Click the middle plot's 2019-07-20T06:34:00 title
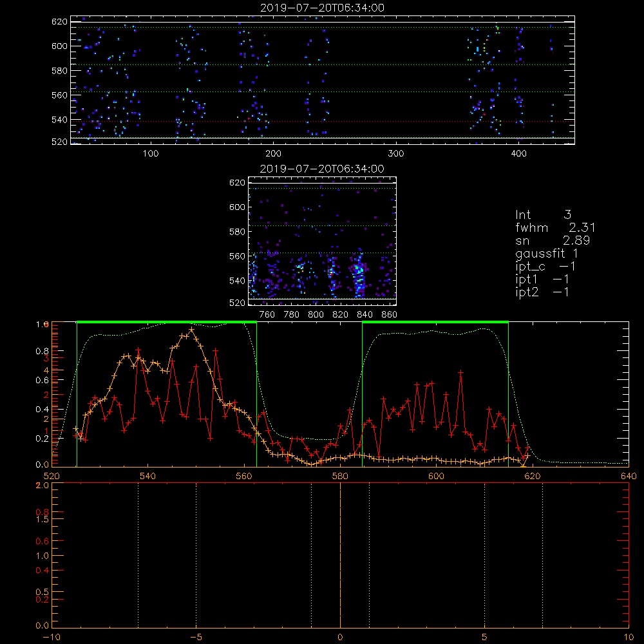This screenshot has height=644, width=644. point(322,169)
